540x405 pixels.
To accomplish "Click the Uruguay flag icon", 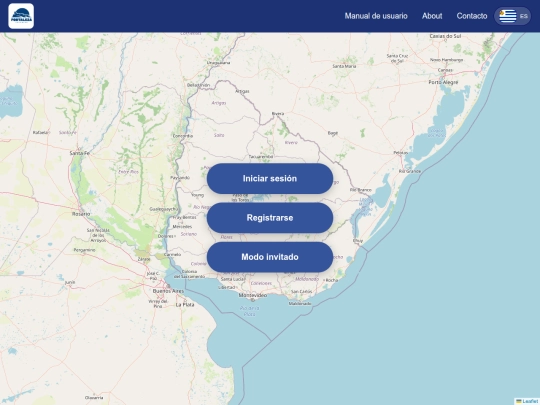I will click(x=508, y=16).
